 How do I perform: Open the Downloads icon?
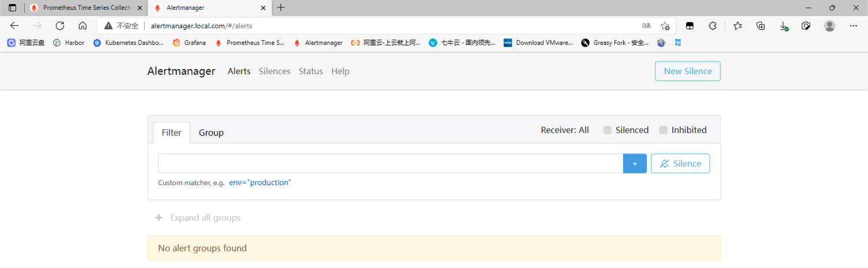click(x=784, y=26)
